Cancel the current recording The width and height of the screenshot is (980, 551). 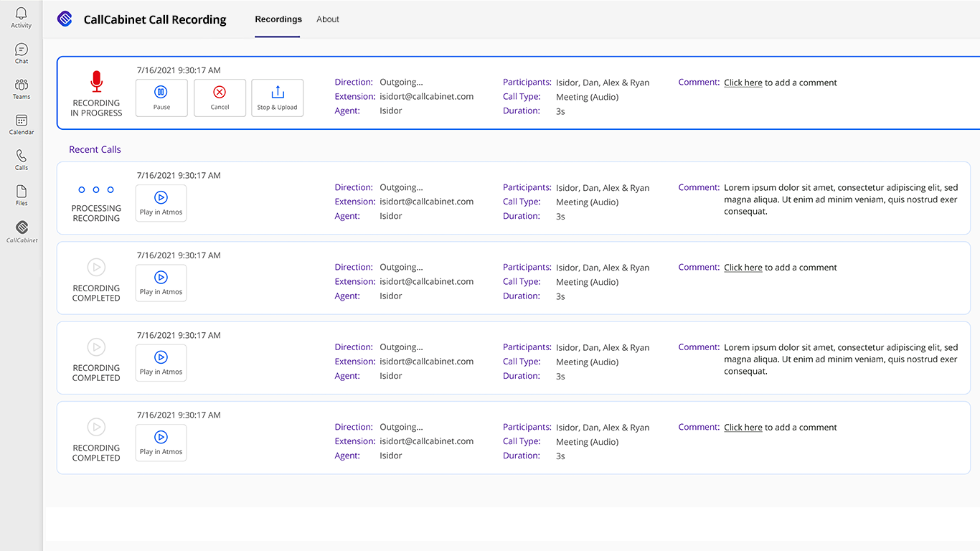click(220, 98)
